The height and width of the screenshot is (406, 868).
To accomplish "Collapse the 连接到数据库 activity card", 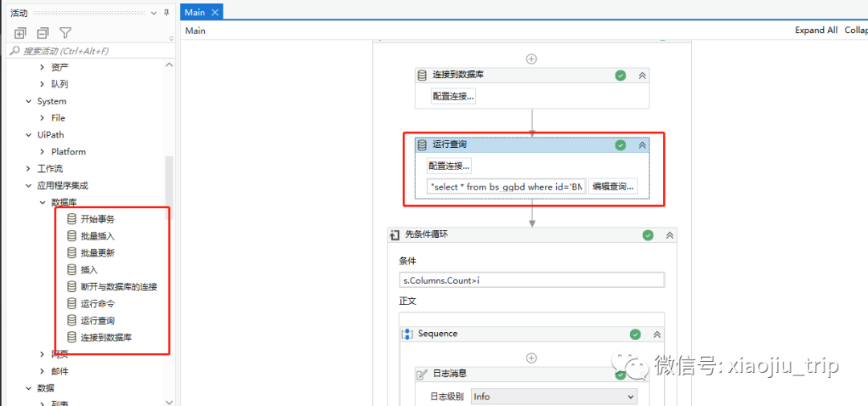I will tap(642, 76).
